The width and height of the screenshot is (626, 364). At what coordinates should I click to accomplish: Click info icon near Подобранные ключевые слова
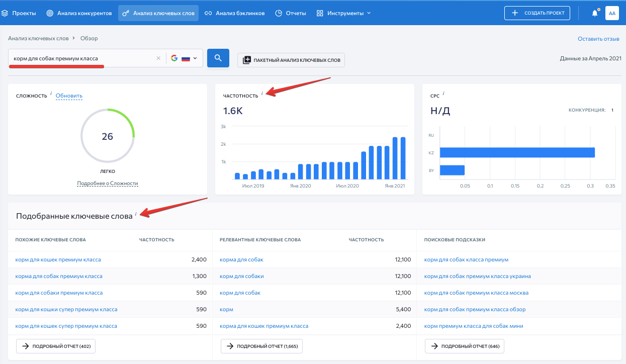point(136,213)
